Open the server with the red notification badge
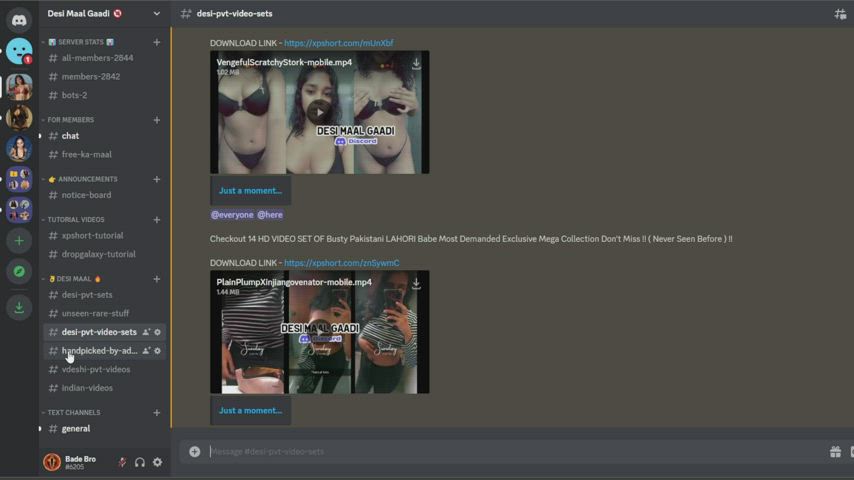The height and width of the screenshot is (480, 854). coord(19,51)
